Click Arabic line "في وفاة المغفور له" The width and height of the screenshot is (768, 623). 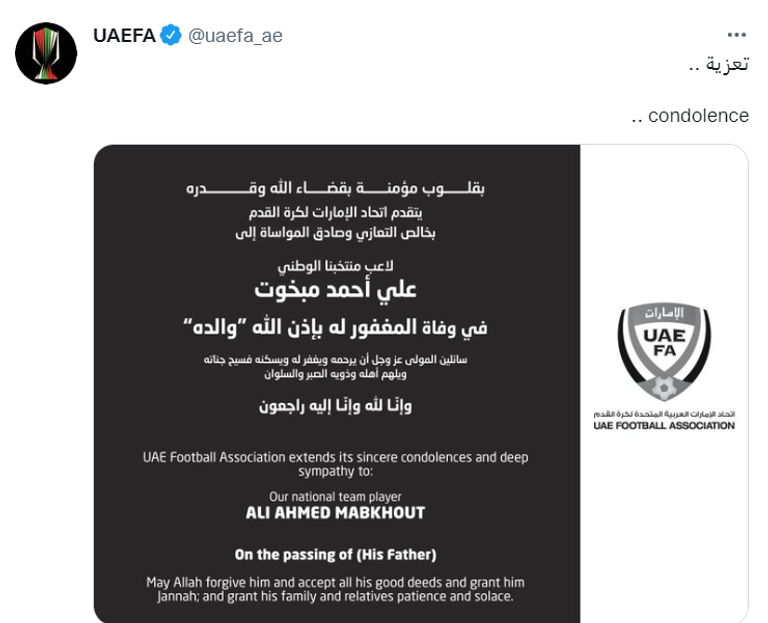pyautogui.click(x=336, y=327)
